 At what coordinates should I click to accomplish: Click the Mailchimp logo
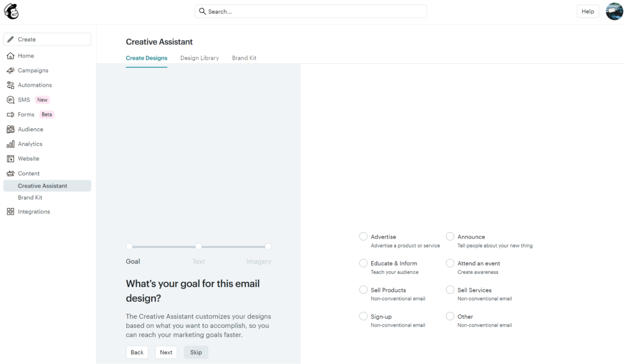[11, 11]
